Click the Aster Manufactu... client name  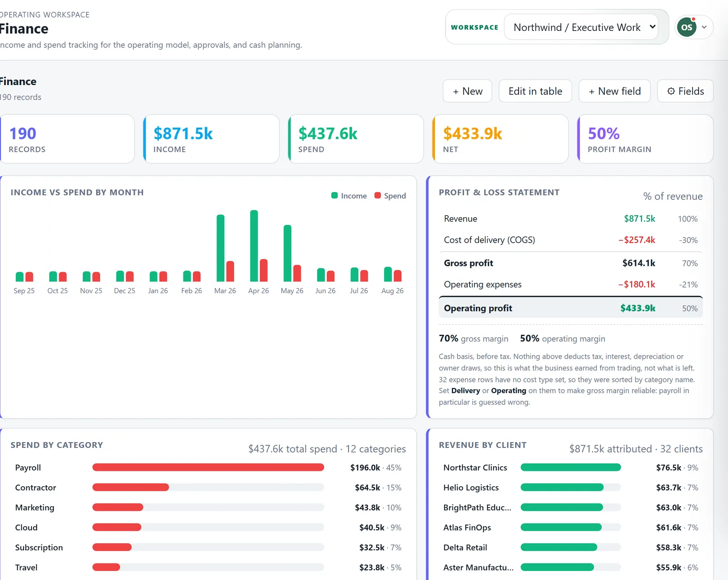478,568
